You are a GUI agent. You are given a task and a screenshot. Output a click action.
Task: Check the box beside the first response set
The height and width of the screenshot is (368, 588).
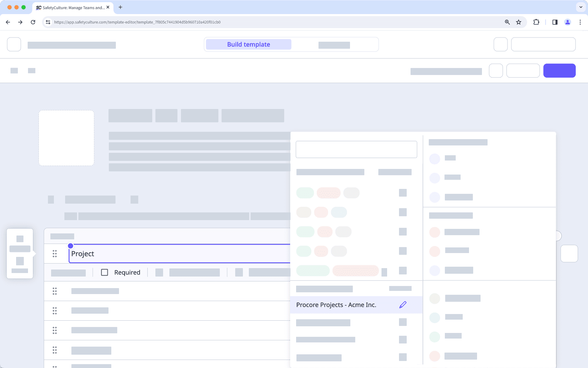point(403,193)
